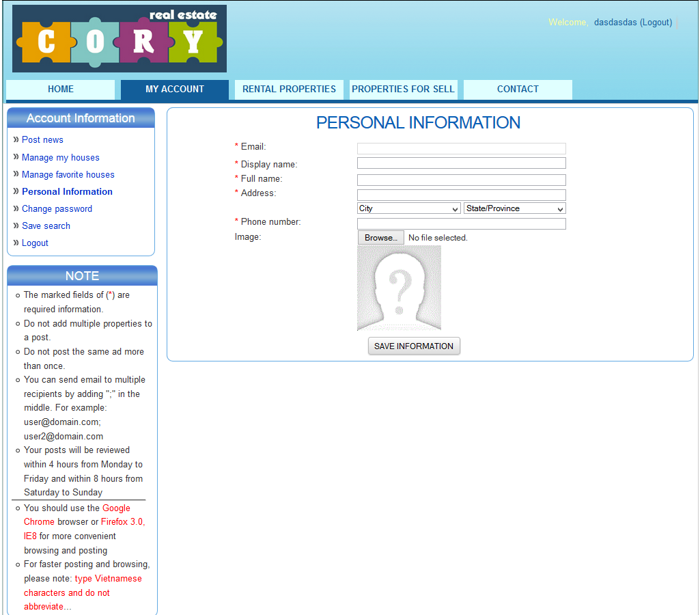Click the Phone number input field
The height and width of the screenshot is (615, 700).
tap(461, 223)
